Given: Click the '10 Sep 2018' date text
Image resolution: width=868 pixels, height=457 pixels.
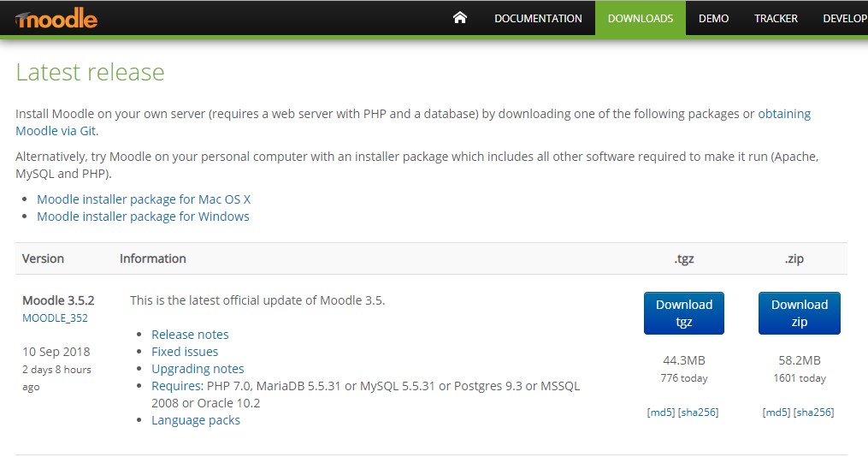Looking at the screenshot, I should tap(56, 353).
